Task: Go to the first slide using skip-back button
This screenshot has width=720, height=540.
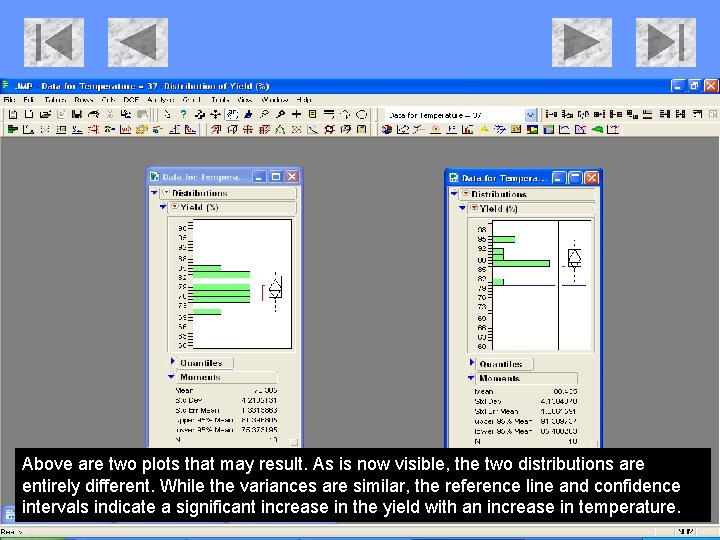Action: (54, 43)
